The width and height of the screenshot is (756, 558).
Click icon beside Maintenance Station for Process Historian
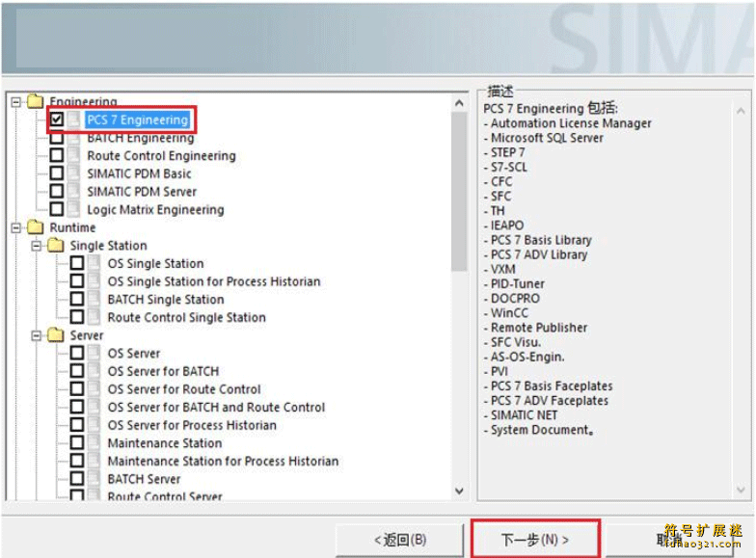click(94, 461)
